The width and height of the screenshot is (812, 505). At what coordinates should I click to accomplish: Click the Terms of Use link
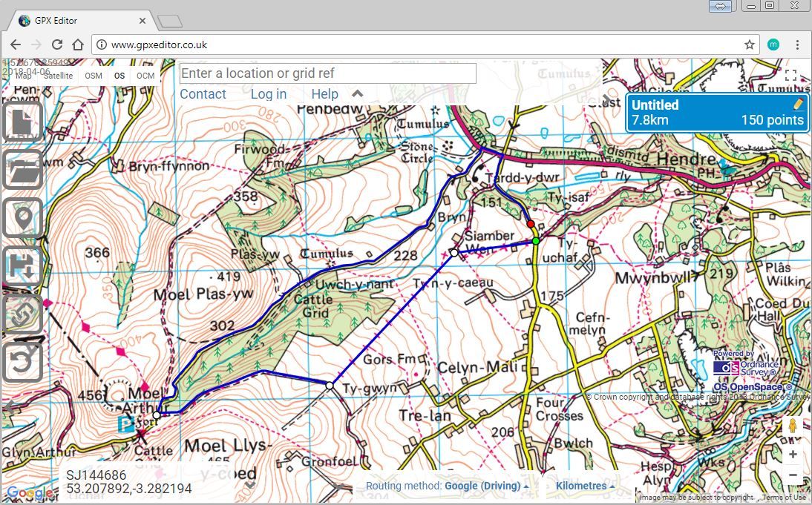point(784,498)
